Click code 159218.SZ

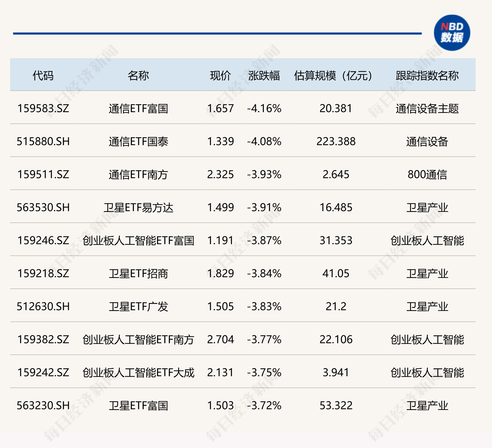click(44, 274)
